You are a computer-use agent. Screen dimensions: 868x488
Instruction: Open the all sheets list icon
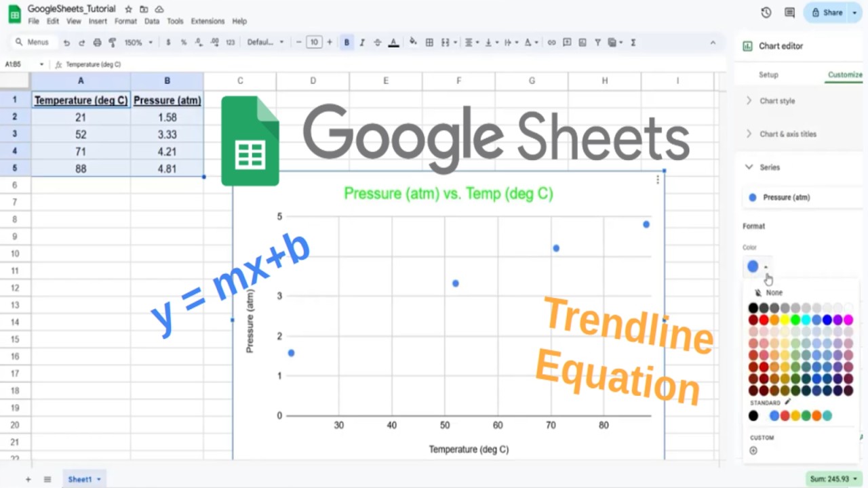(x=47, y=479)
